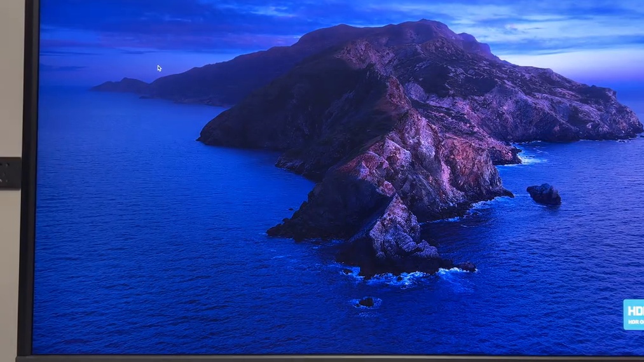
Task: Click the dark sky in the upper-left corner
Action: click(76, 25)
